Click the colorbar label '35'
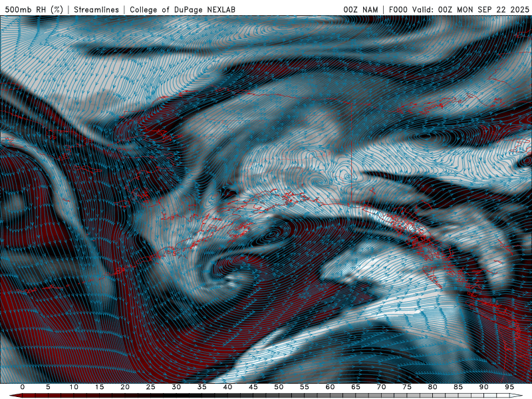Screen dimensions: 532x399 tap(202, 387)
